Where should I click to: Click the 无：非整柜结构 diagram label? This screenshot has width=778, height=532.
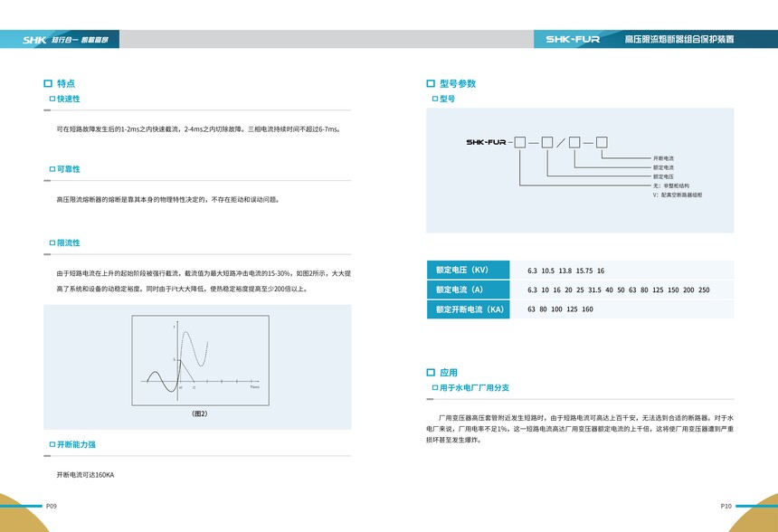(671, 185)
